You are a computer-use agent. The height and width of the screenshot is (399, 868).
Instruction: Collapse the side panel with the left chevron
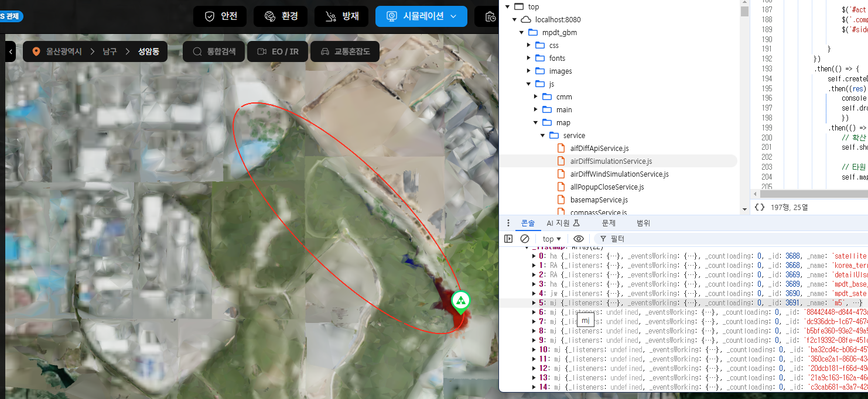coord(11,51)
